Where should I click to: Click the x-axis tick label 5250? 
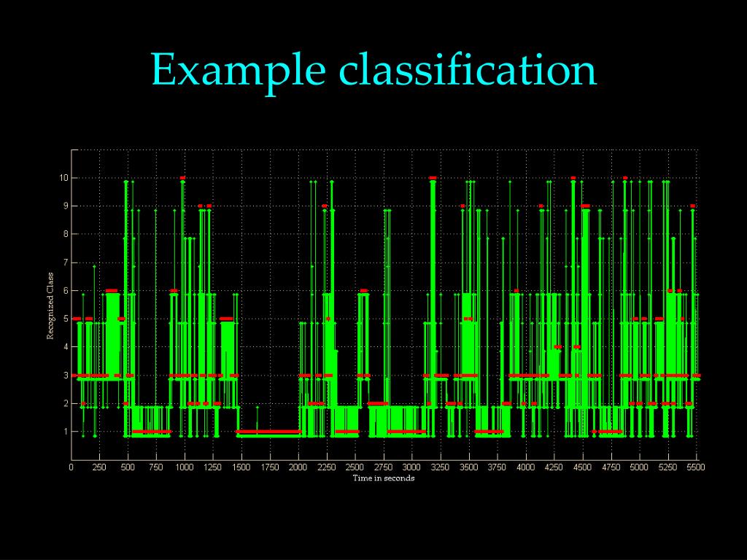pos(667,467)
